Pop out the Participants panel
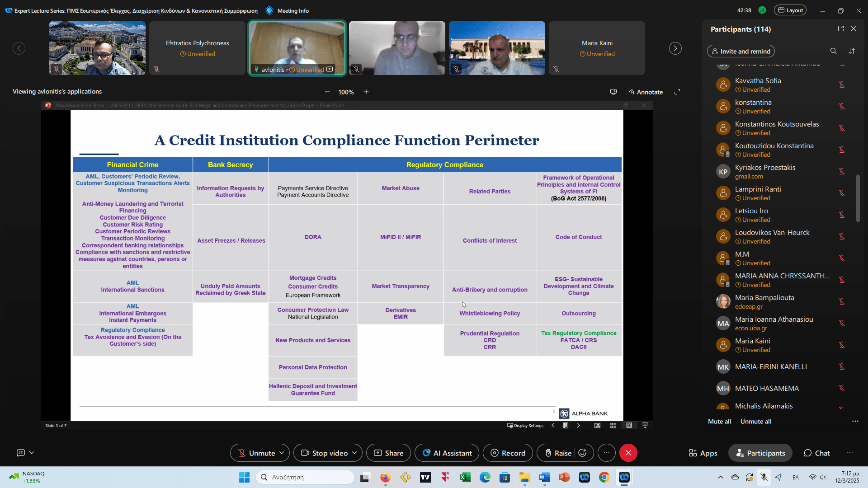Image resolution: width=868 pixels, height=488 pixels. [841, 28]
